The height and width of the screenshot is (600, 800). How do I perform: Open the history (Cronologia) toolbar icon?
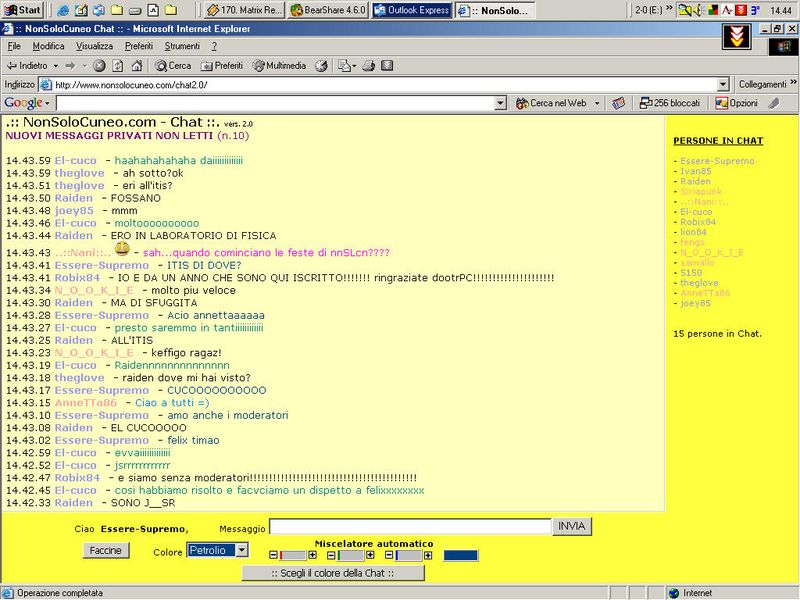coord(321,66)
